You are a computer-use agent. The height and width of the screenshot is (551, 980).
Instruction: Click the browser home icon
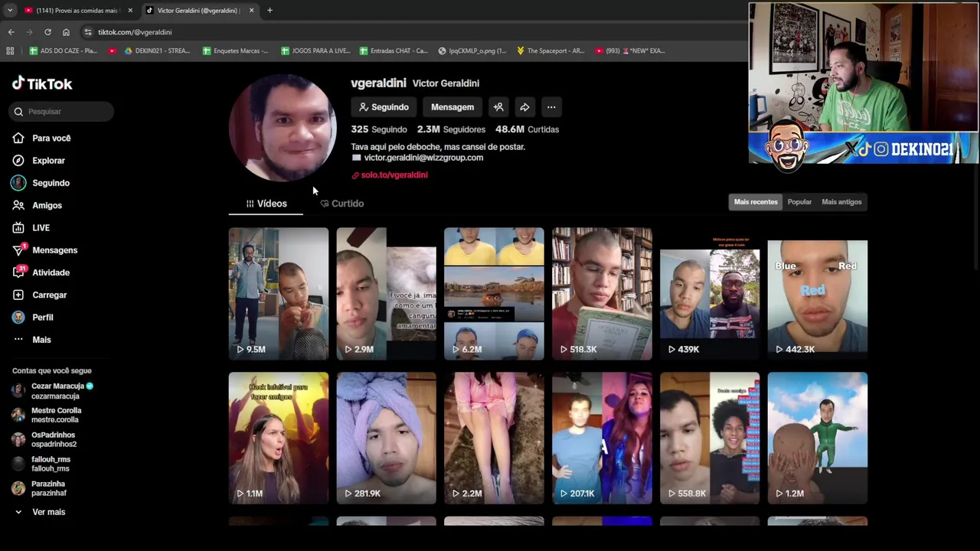click(x=66, y=32)
